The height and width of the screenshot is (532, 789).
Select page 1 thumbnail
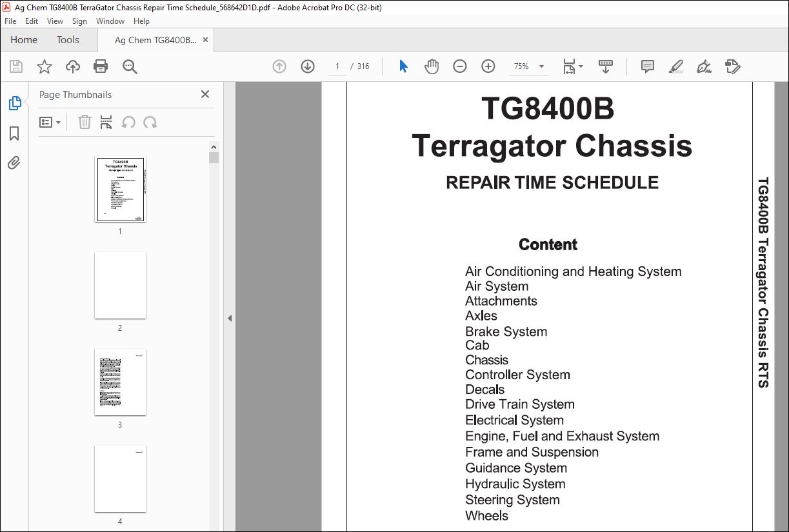tap(120, 189)
